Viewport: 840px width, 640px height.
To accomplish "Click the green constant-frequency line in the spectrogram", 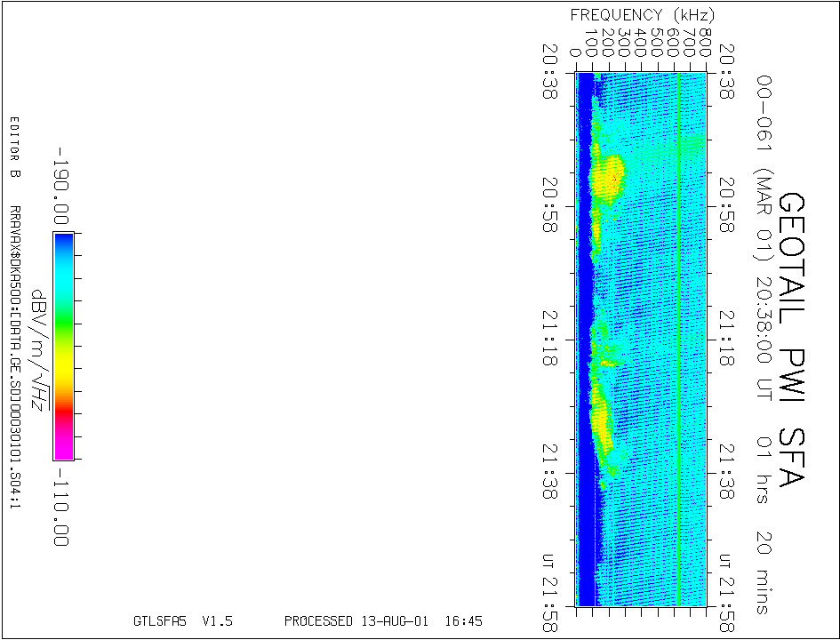I will [x=678, y=356].
